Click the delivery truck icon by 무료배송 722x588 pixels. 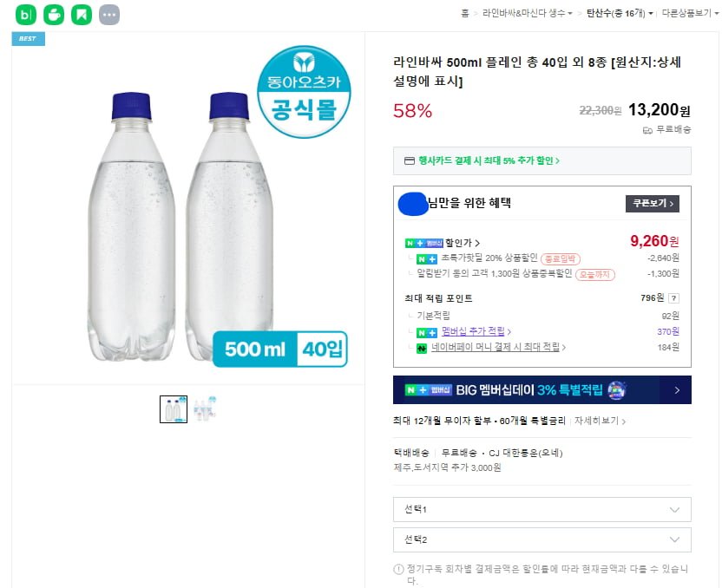647,130
